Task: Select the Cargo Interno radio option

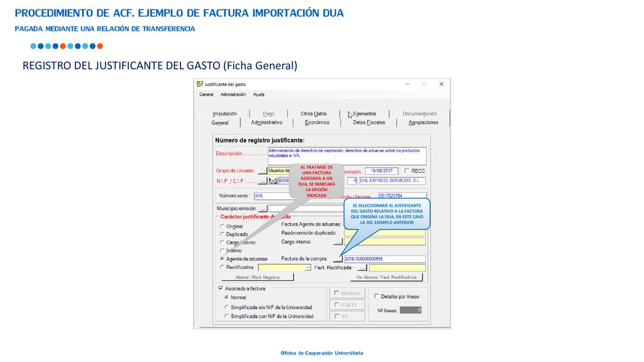Action: 222,243
